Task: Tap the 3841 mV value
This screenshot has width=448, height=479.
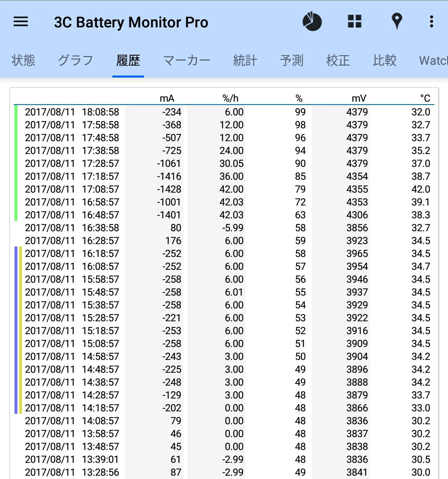Action: [357, 472]
